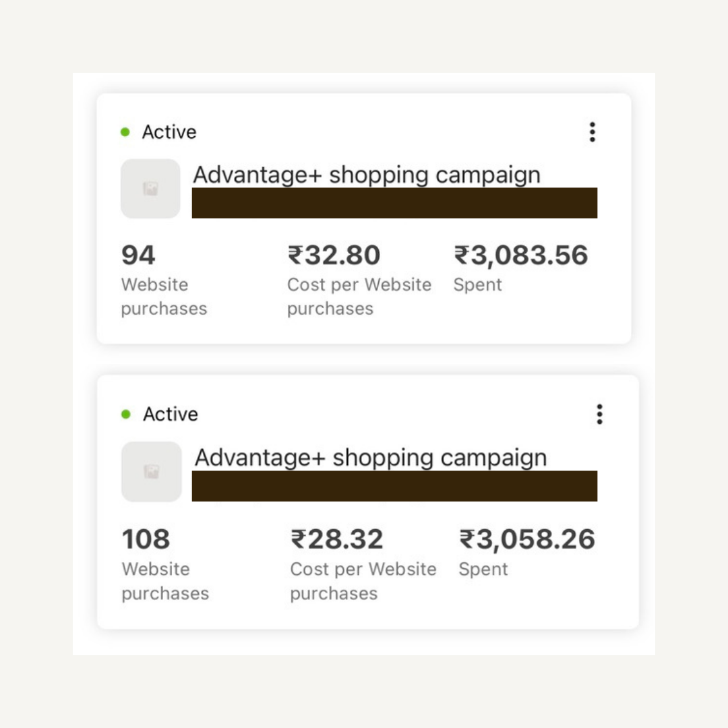Click green Active dot on second card
Screen dimensions: 728x728
pyautogui.click(x=125, y=415)
